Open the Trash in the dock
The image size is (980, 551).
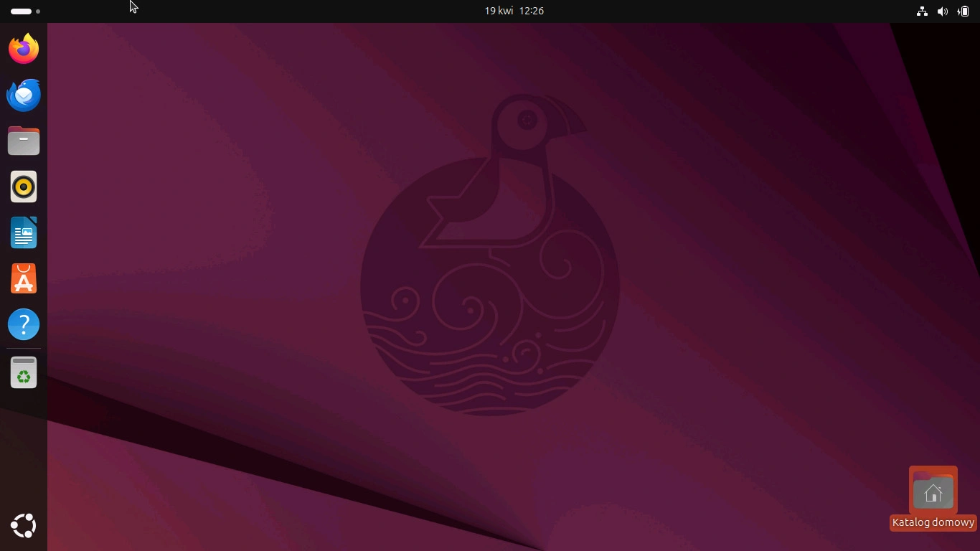click(24, 372)
